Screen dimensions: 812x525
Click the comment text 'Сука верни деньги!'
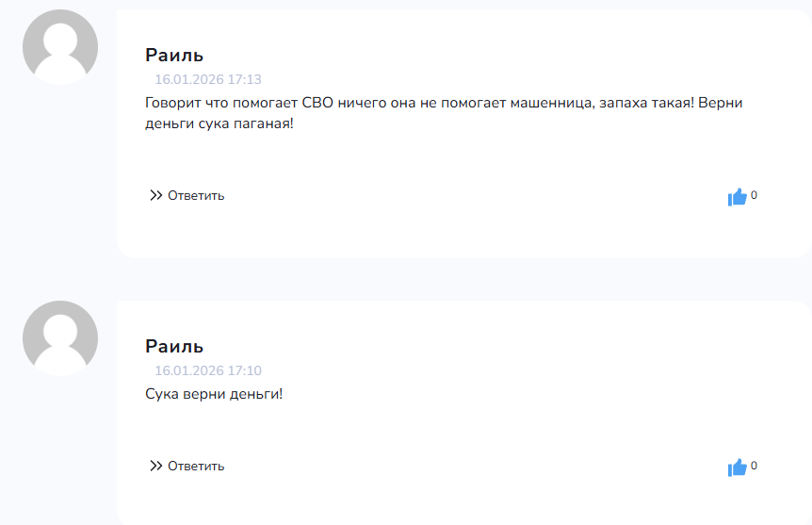click(x=214, y=394)
